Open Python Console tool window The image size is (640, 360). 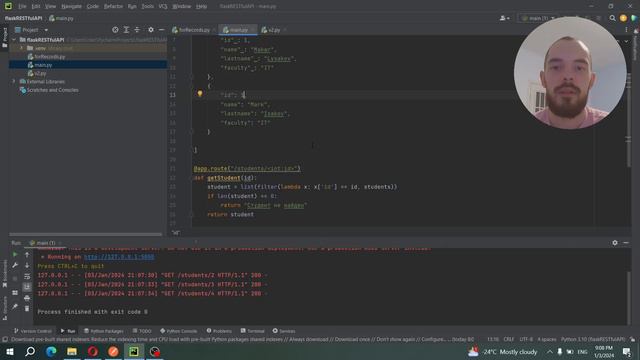click(x=178, y=331)
